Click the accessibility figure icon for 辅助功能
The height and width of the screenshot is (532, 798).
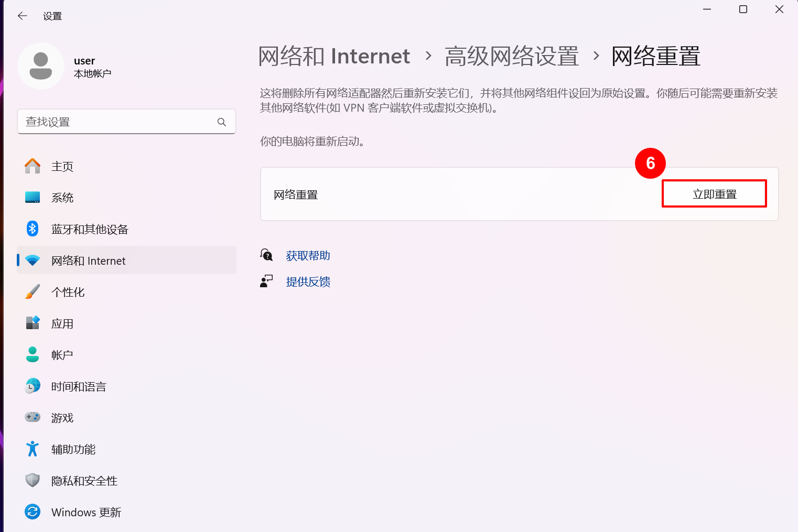pyautogui.click(x=32, y=449)
